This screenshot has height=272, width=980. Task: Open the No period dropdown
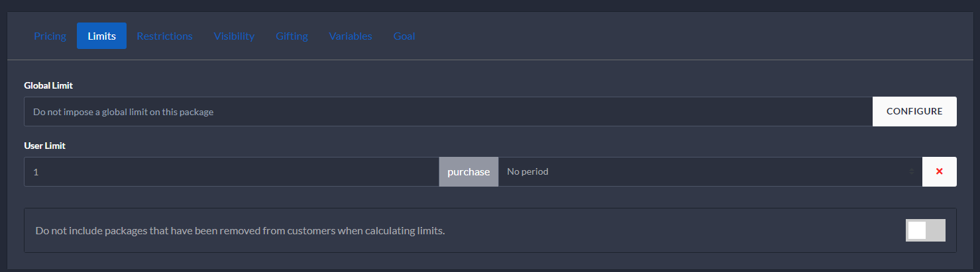coord(706,171)
